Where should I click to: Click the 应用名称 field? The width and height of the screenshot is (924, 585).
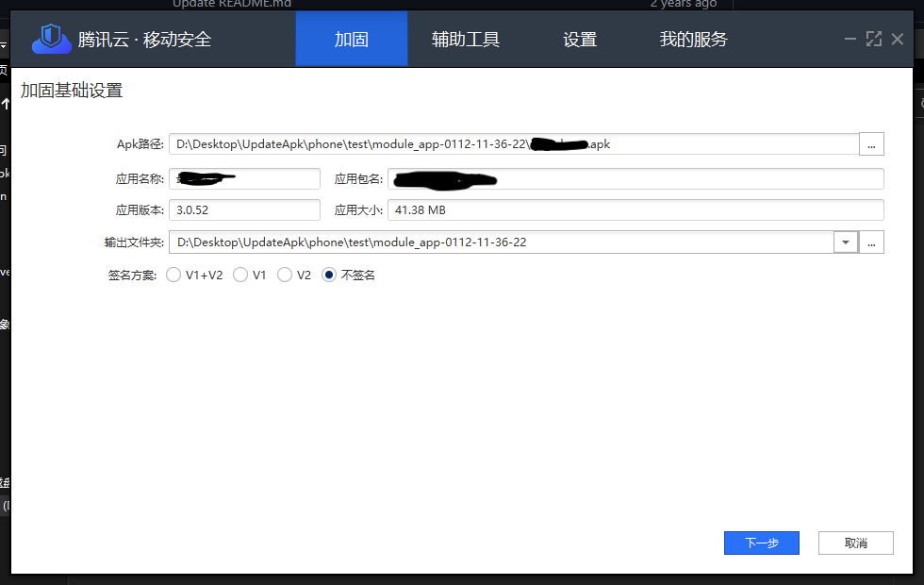[x=244, y=178]
